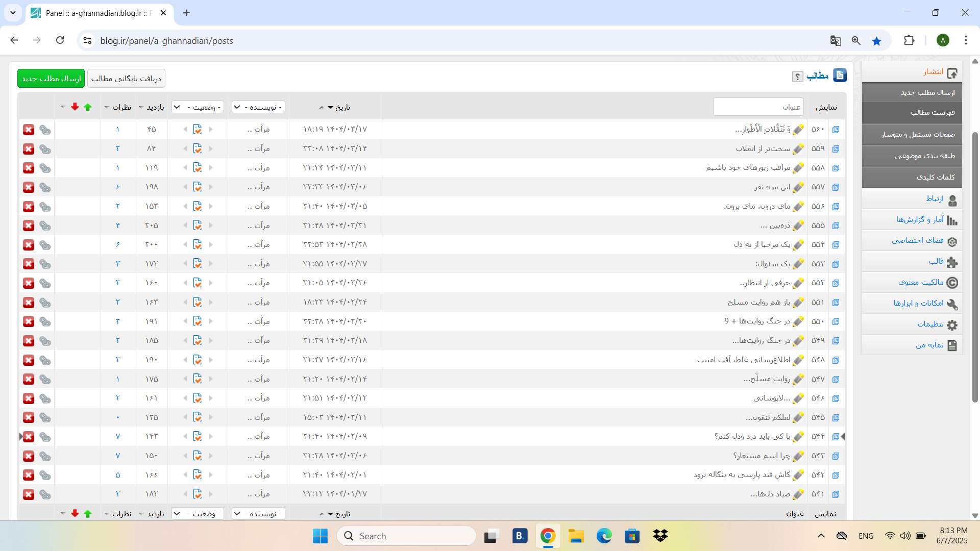Open view icon for post 557

coord(836,187)
